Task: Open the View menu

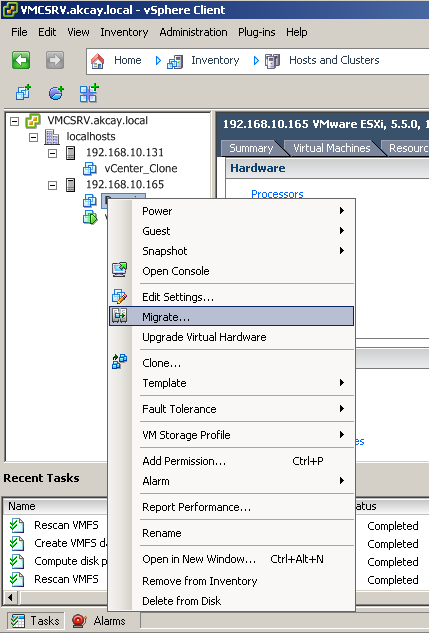Action: 78,32
